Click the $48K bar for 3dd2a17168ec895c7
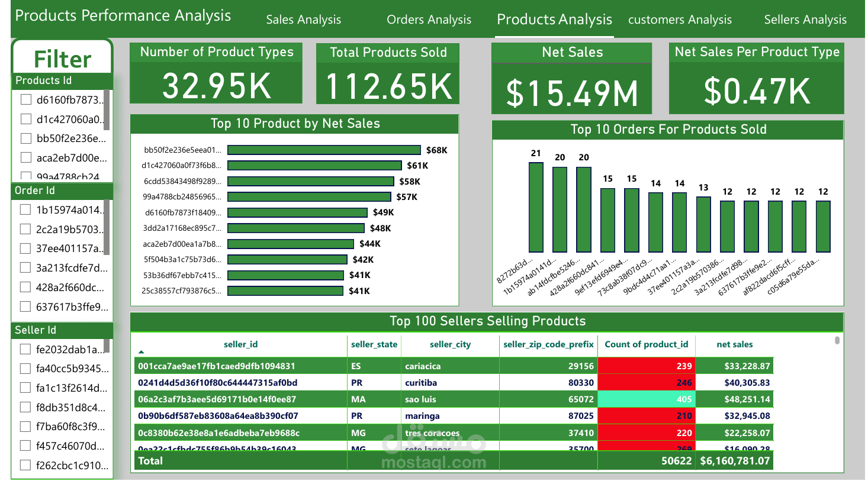The image size is (868, 481). point(296,228)
